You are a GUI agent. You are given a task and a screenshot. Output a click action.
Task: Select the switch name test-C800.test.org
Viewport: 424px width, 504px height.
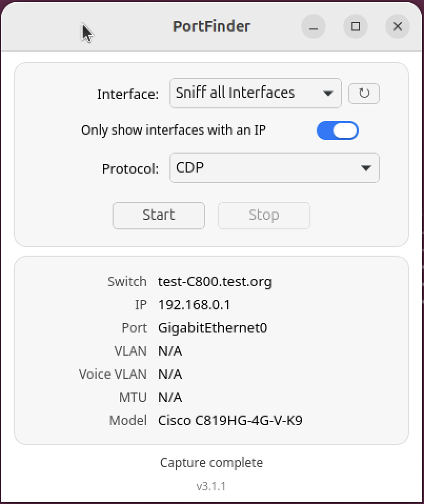coord(215,281)
